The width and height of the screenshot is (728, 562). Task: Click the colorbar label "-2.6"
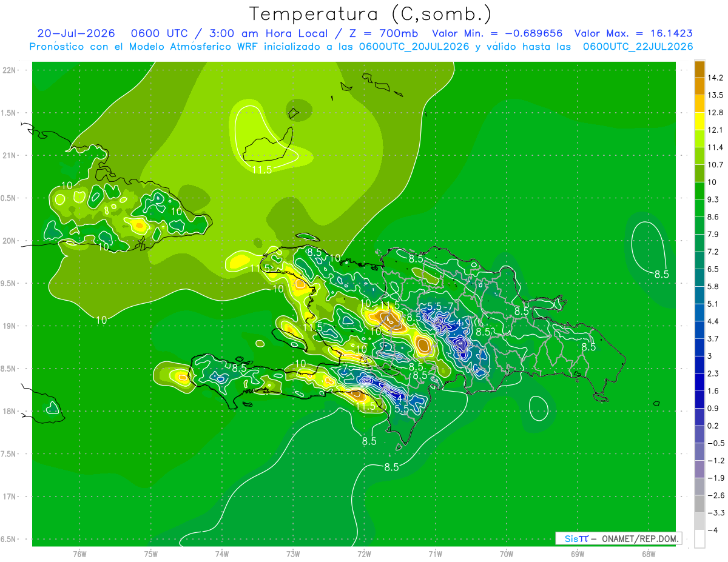tap(715, 495)
